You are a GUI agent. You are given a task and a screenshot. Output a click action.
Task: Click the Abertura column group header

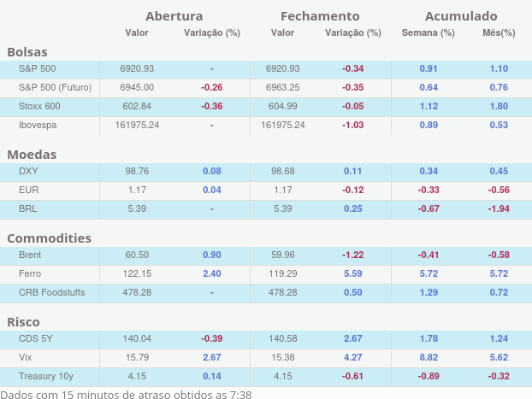click(x=174, y=16)
